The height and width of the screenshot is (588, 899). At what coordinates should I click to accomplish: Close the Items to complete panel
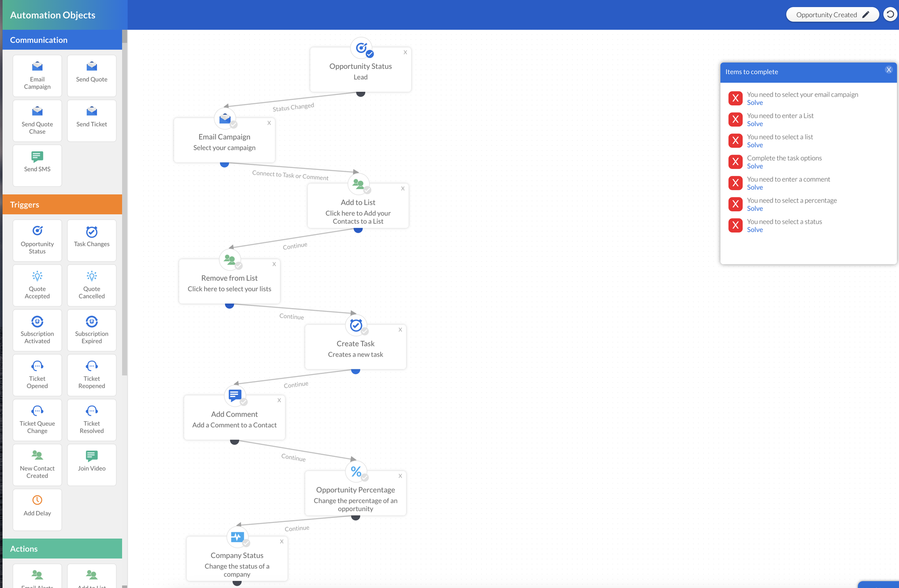coord(888,70)
